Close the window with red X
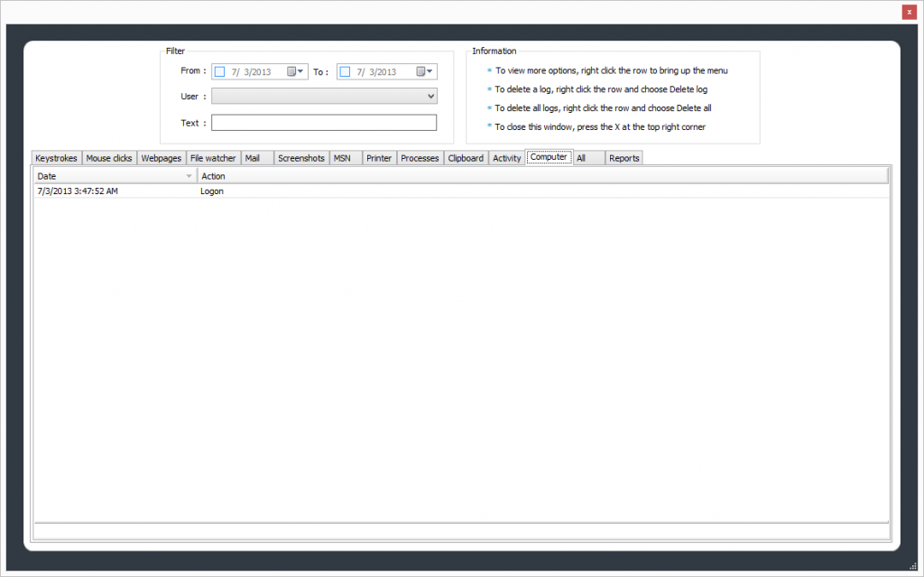924x577 pixels. [x=910, y=13]
